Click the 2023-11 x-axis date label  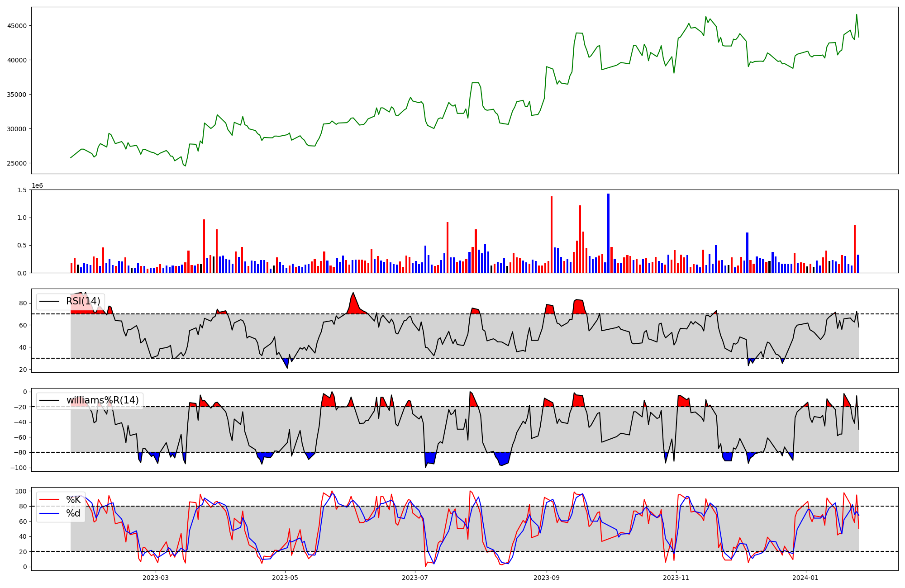[x=676, y=578]
